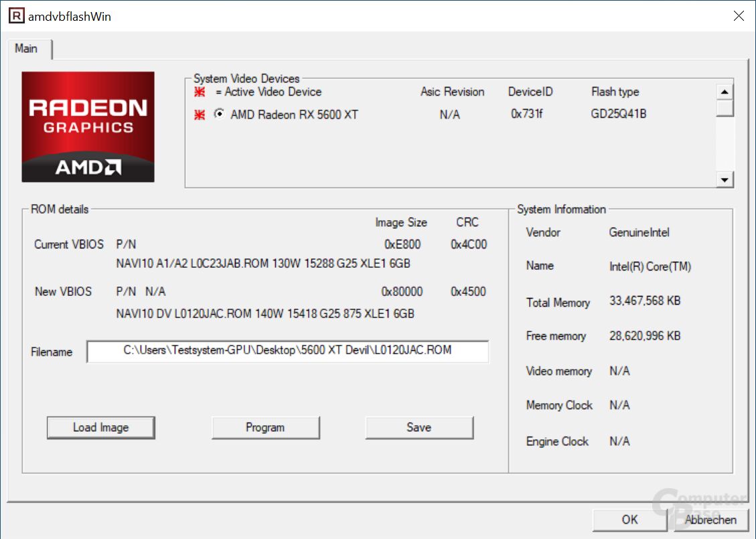Screen dimensions: 756x539
Task: Click the Asic Revision column header
Action: 452,92
